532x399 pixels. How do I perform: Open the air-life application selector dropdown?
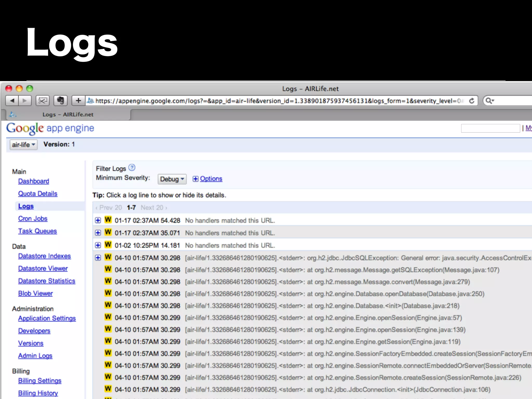click(x=23, y=145)
